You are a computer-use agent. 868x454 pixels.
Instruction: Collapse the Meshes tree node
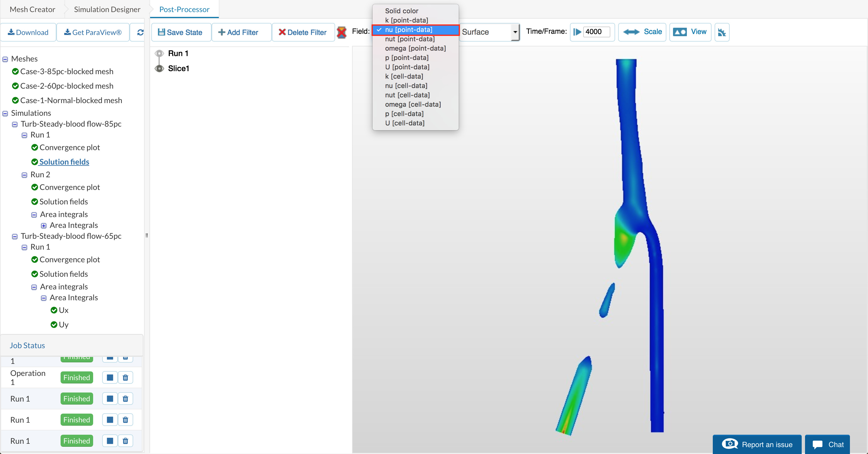(x=5, y=59)
